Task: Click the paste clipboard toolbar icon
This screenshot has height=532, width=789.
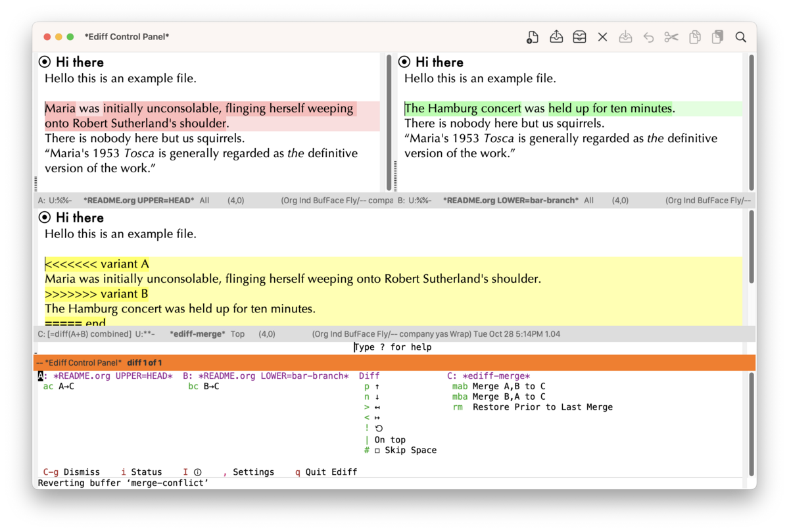Action: coord(717,37)
